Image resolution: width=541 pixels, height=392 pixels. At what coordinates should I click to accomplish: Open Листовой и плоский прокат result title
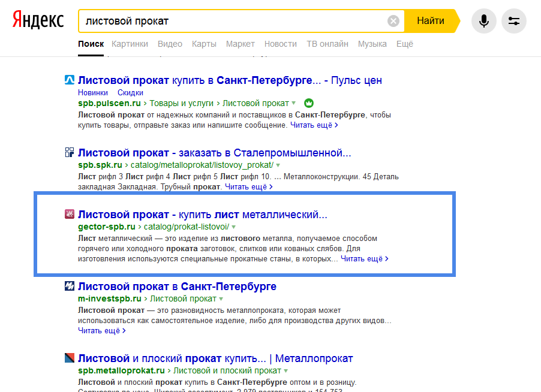pyautogui.click(x=215, y=358)
